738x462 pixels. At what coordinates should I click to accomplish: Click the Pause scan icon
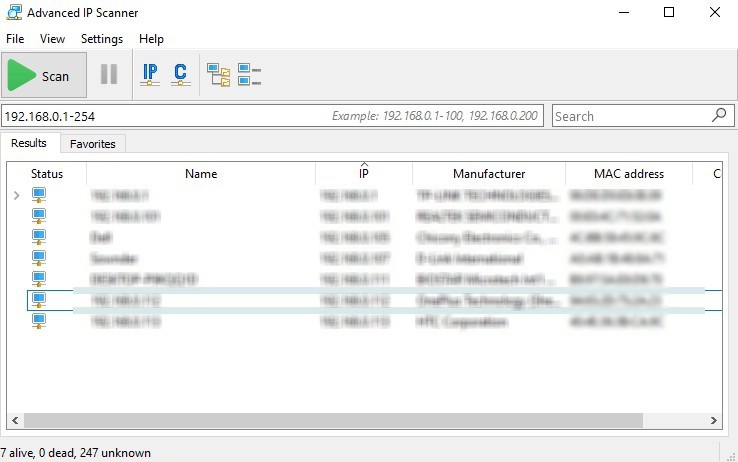click(109, 74)
